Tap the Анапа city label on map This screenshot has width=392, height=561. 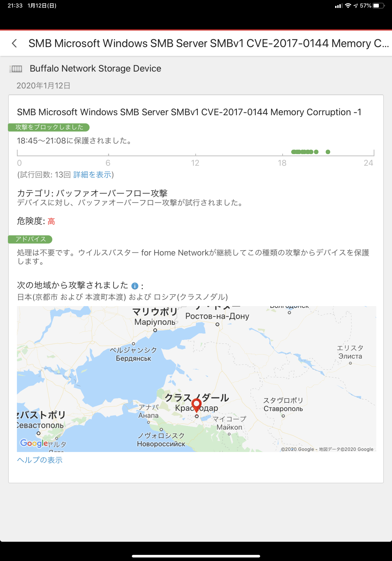(148, 415)
